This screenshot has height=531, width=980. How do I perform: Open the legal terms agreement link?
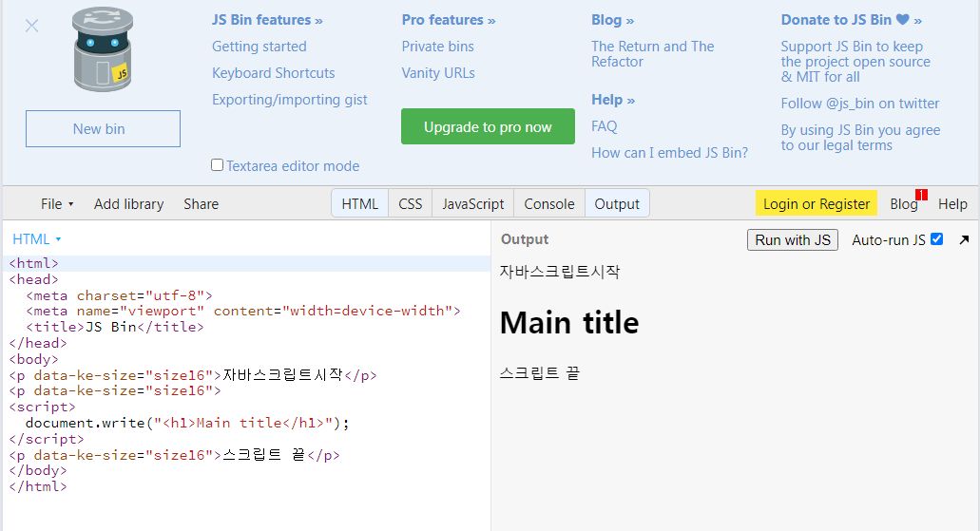[x=860, y=138]
